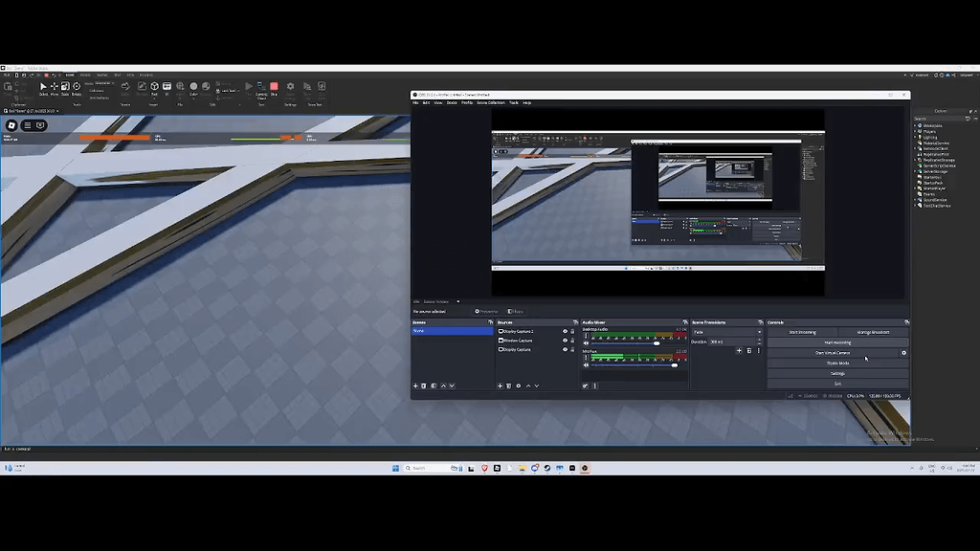
Task: Click Start Recording in OBS
Action: 837,342
